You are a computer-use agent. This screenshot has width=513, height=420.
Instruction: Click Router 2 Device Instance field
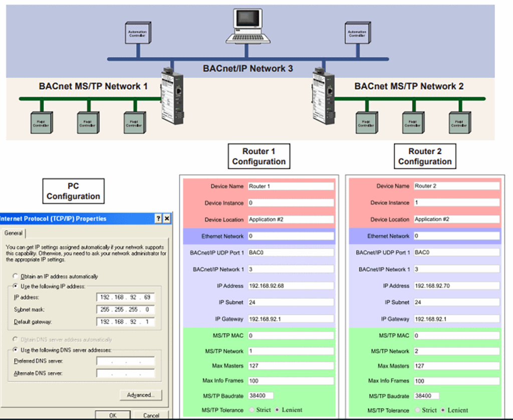click(457, 202)
